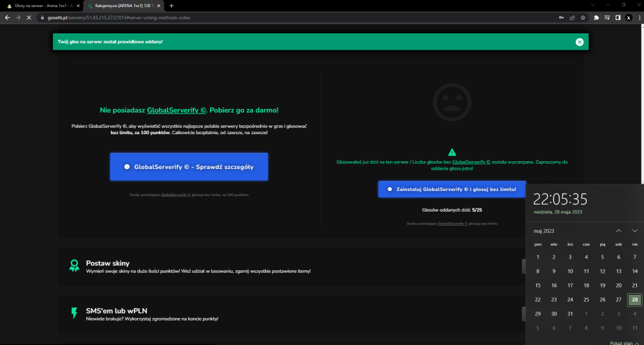The height and width of the screenshot is (345, 644).
Task: Bookmark this page with the star
Action: pyautogui.click(x=583, y=17)
